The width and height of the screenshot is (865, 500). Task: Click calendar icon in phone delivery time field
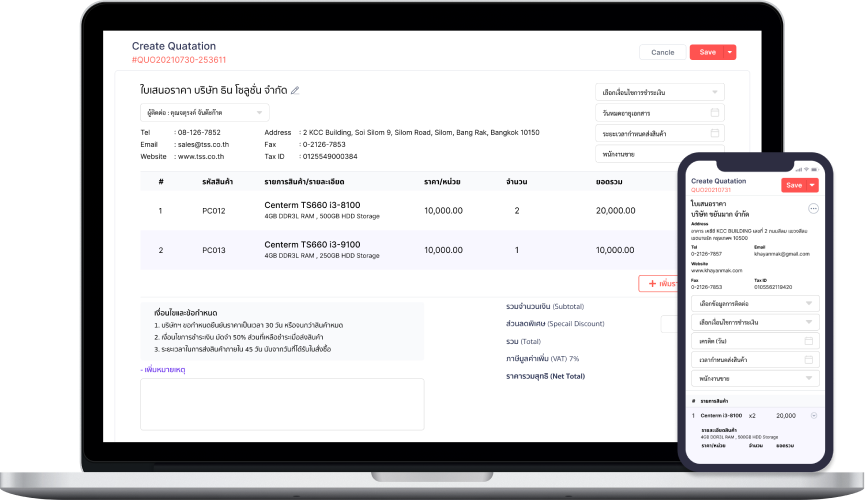click(807, 359)
